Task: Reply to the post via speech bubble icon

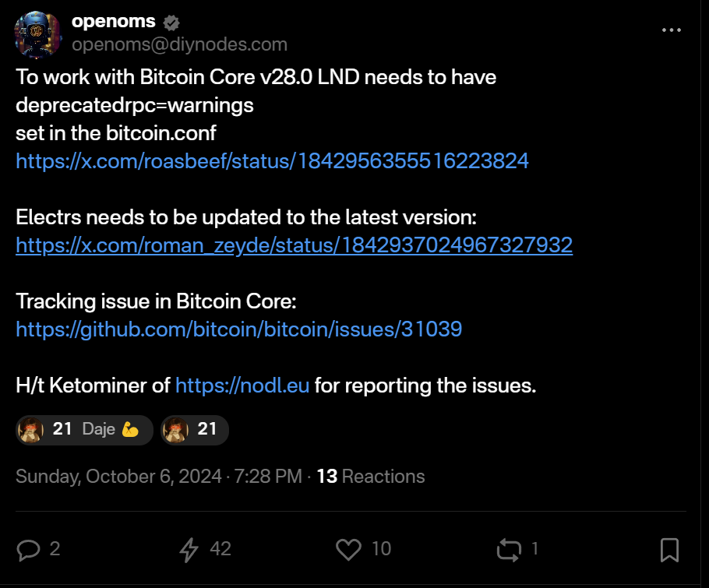Action: [28, 550]
